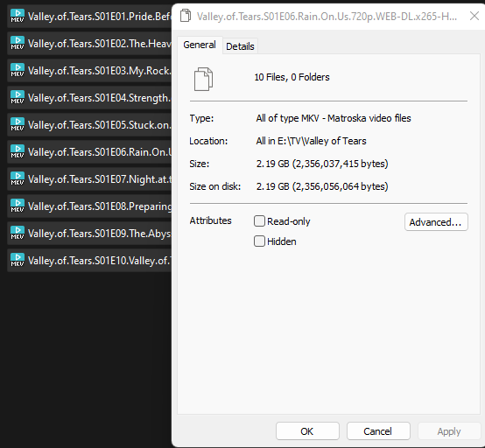Select file Valley.of.Tears.S01E03.My.Rock
Screen dimensions: 485x448
[89, 71]
